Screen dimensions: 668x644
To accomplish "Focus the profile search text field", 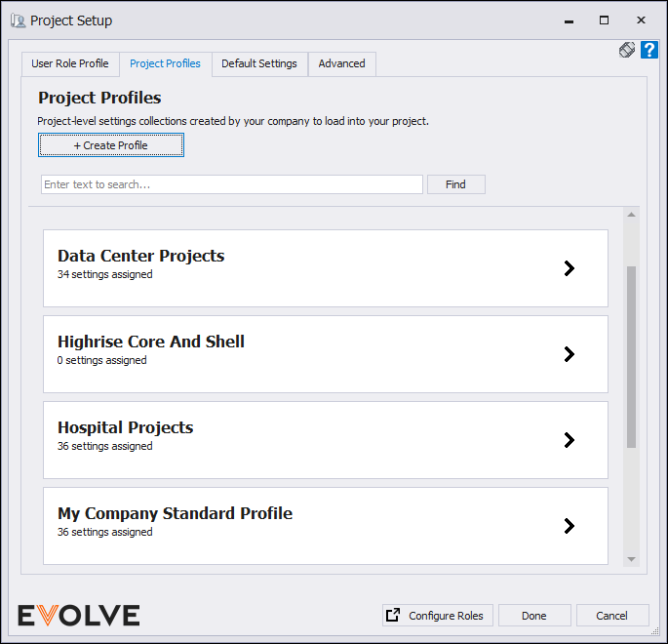I will pos(232,184).
